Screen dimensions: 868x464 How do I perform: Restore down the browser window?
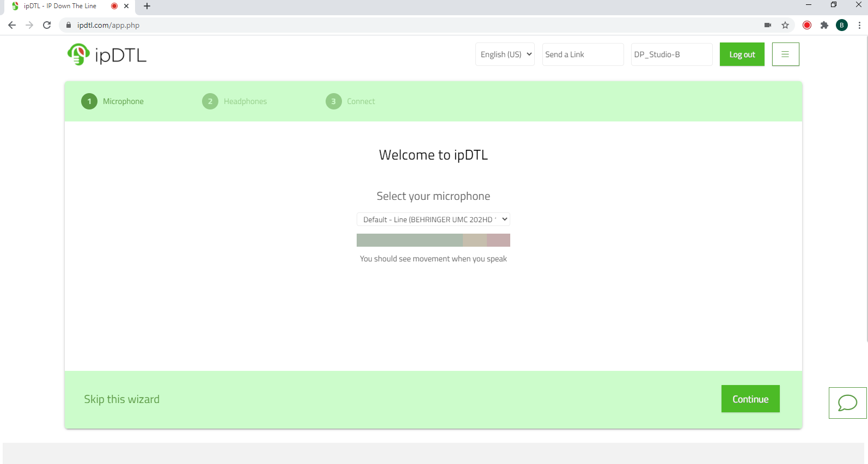(x=834, y=5)
